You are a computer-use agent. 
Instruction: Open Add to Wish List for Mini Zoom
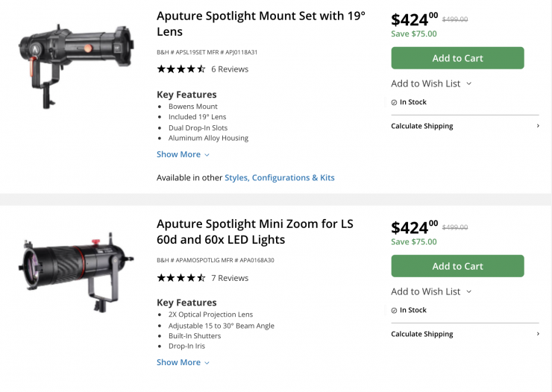pos(430,291)
